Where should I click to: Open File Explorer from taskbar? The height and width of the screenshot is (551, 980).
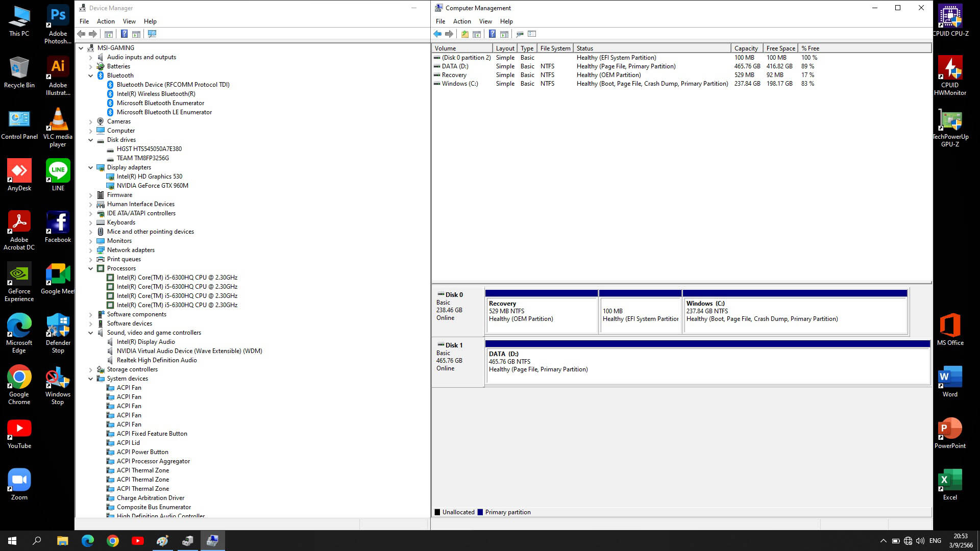62,541
